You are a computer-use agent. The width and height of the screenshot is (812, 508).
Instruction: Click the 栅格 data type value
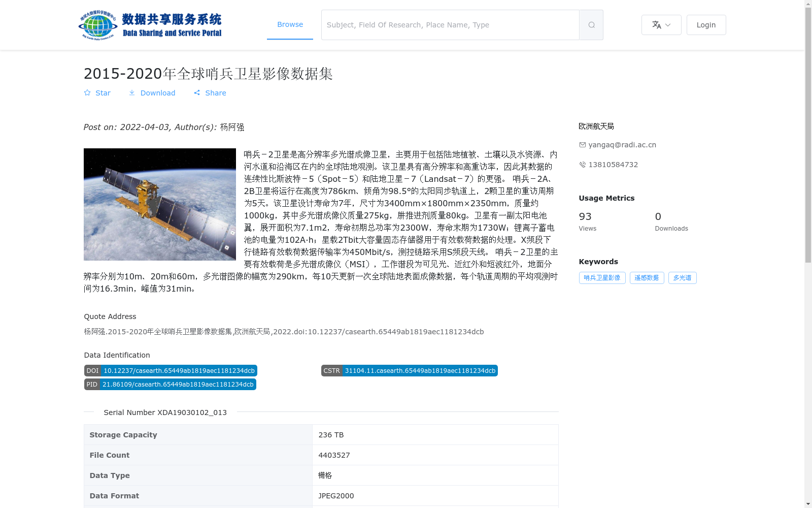(x=325, y=475)
